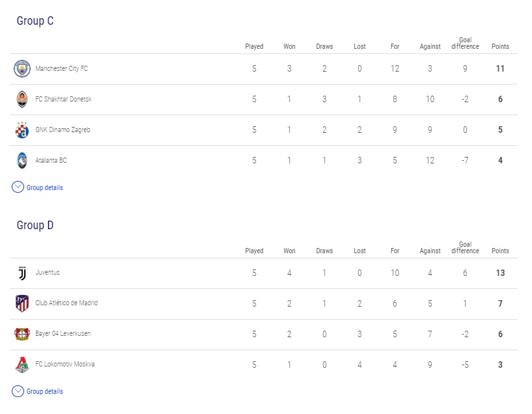Click the Club Atlético de Madrid crest
This screenshot has height=414, width=532.
22,303
